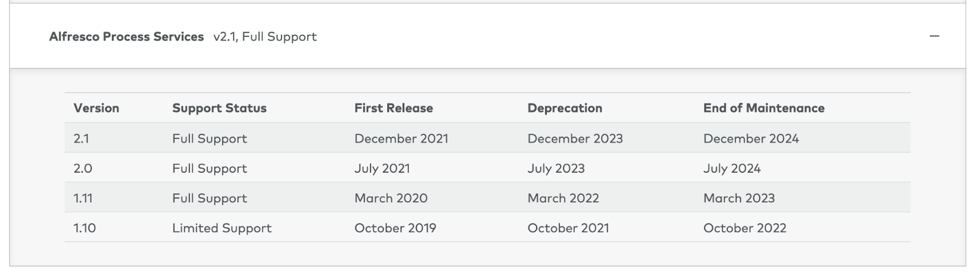The height and width of the screenshot is (280, 980).
Task: Click the First Release column header
Action: point(393,108)
